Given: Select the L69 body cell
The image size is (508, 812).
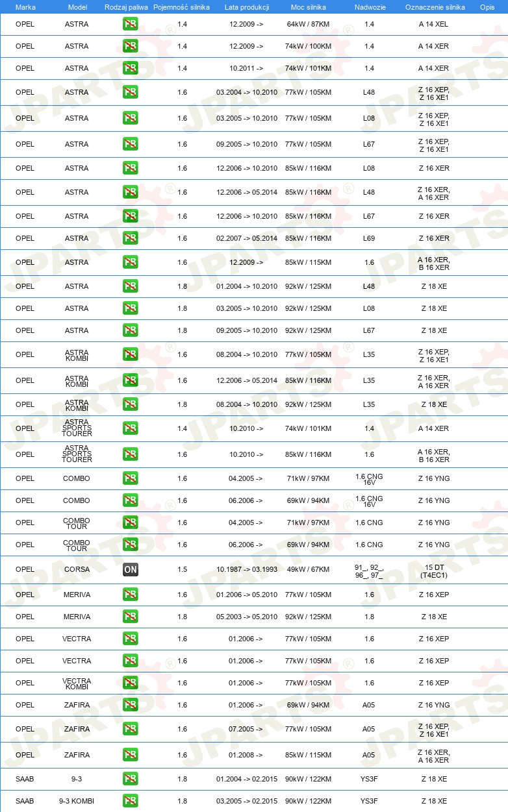Looking at the screenshot, I should pyautogui.click(x=369, y=238).
